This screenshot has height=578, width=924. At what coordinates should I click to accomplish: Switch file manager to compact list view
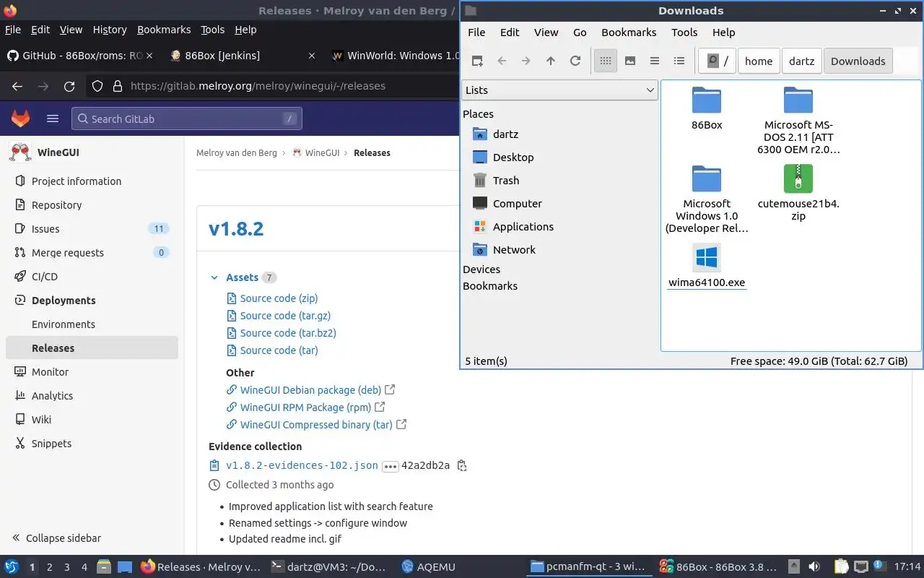[x=655, y=61]
